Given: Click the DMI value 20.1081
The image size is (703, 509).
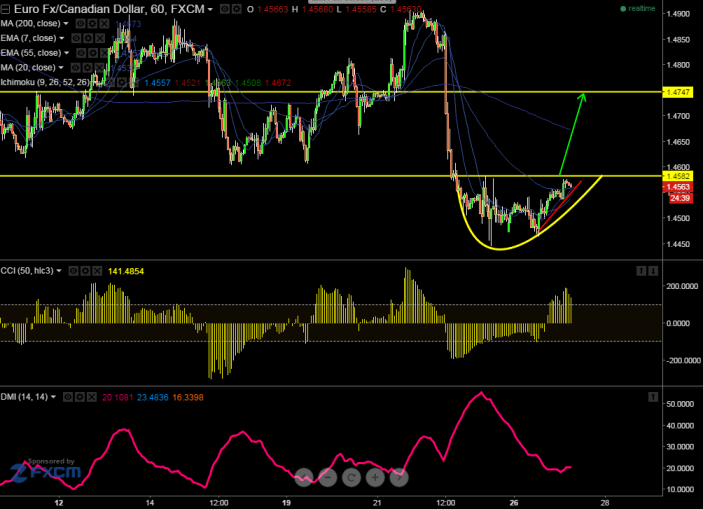Looking at the screenshot, I should click(117, 397).
